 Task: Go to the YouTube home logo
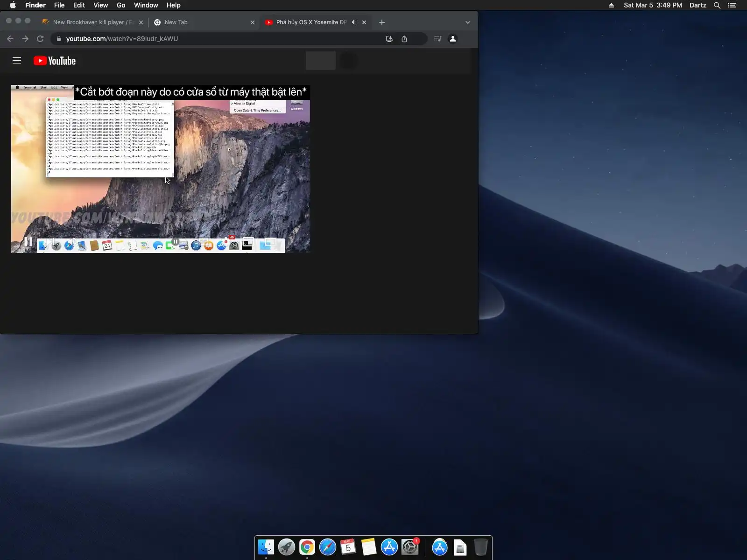click(55, 61)
